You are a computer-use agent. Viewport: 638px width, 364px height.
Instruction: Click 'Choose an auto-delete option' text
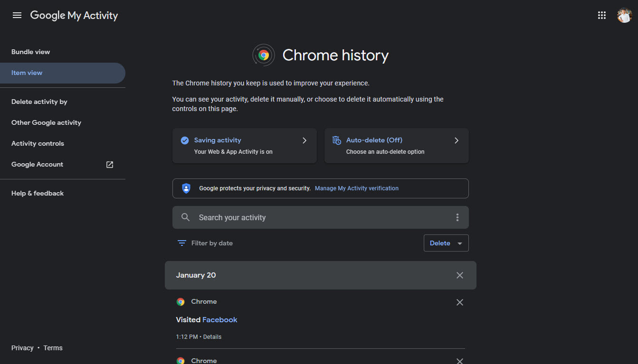[385, 152]
